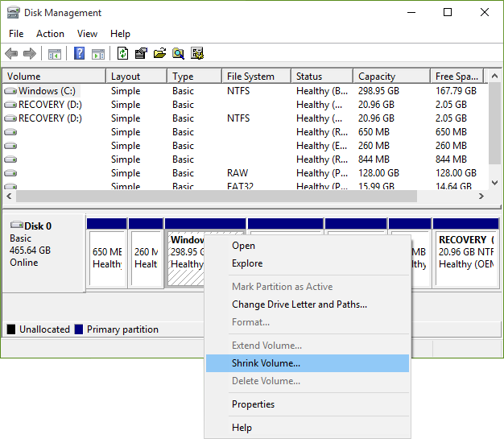Click the magnifying glass toolbar icon
This screenshot has width=504, height=439.
click(x=178, y=54)
